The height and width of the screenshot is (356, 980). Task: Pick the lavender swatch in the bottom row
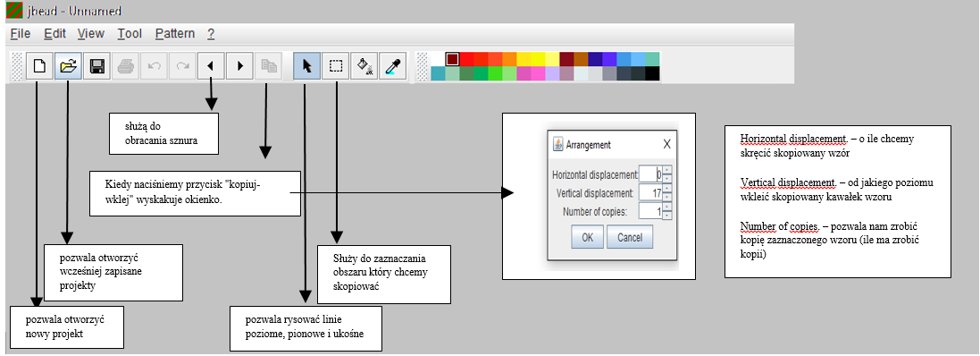(552, 73)
